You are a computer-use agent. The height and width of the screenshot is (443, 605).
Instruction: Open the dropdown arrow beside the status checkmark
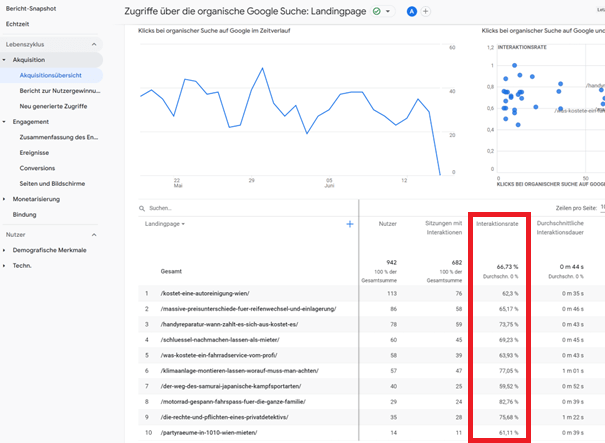388,11
